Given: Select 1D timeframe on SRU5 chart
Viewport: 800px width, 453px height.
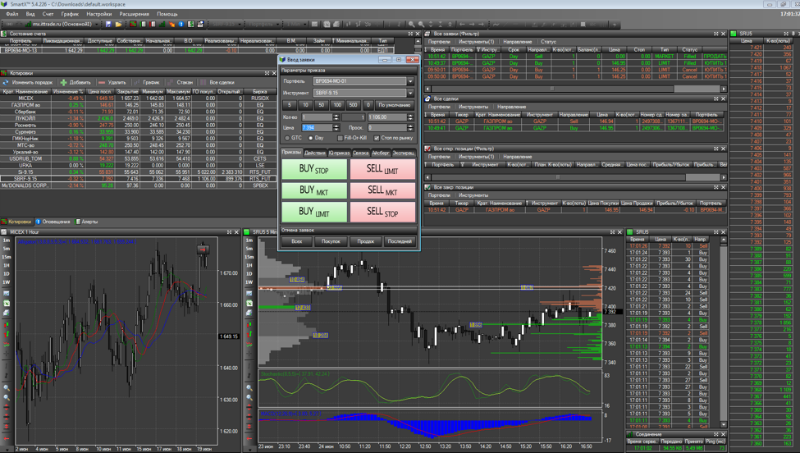Looking at the screenshot, I should 249,273.
